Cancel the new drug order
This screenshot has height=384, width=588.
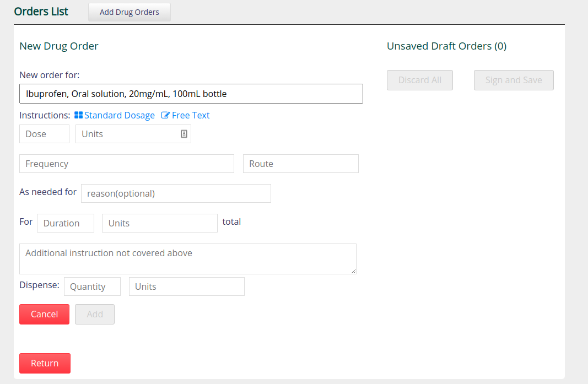tap(44, 314)
